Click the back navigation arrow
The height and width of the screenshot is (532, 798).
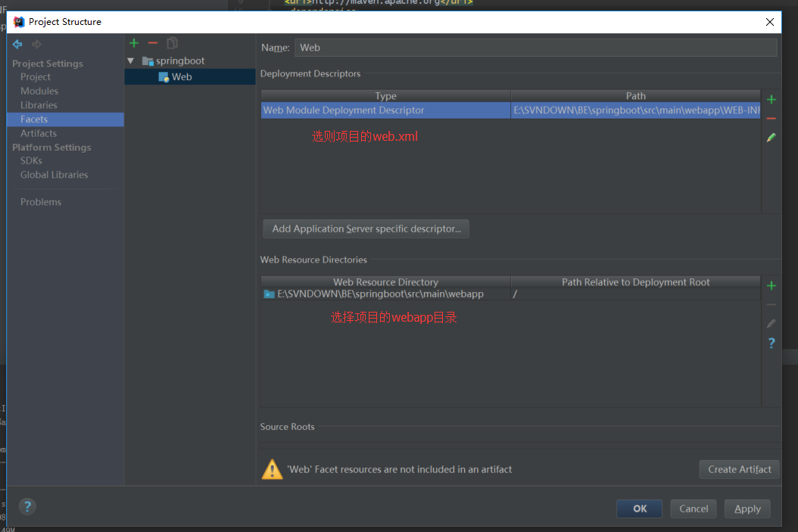coord(17,44)
